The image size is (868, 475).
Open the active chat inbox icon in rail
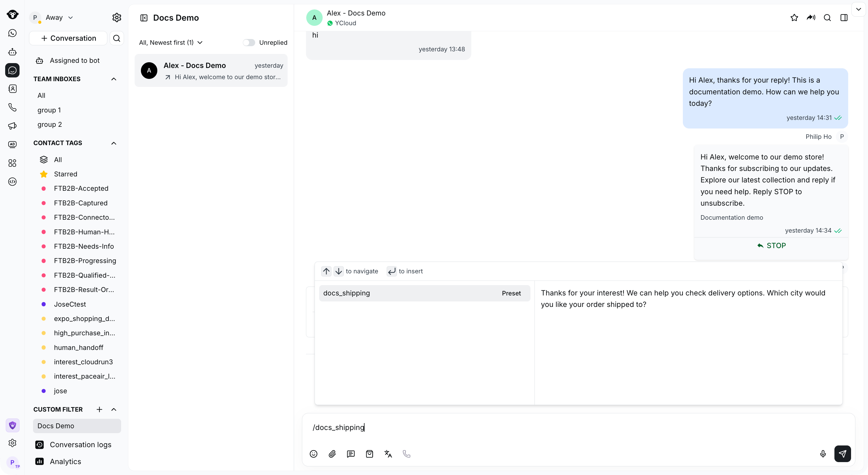pyautogui.click(x=12, y=70)
